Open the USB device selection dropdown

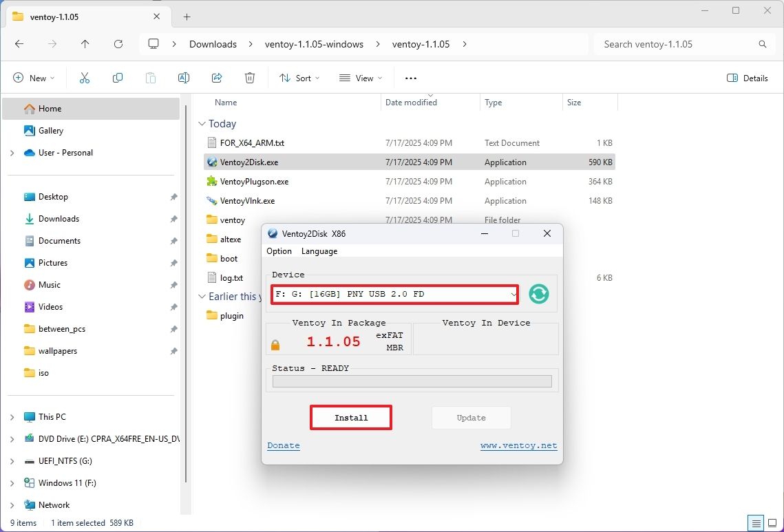pos(513,294)
